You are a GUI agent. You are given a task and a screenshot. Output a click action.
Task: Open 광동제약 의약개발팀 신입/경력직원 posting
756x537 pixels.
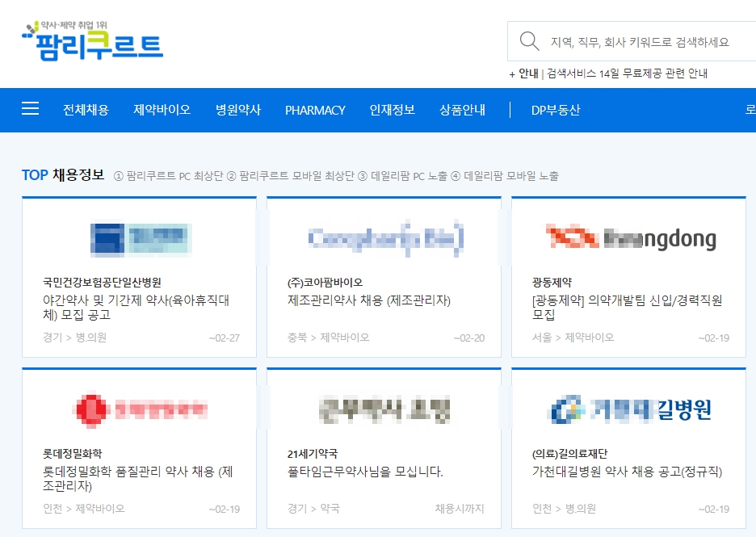click(x=628, y=308)
